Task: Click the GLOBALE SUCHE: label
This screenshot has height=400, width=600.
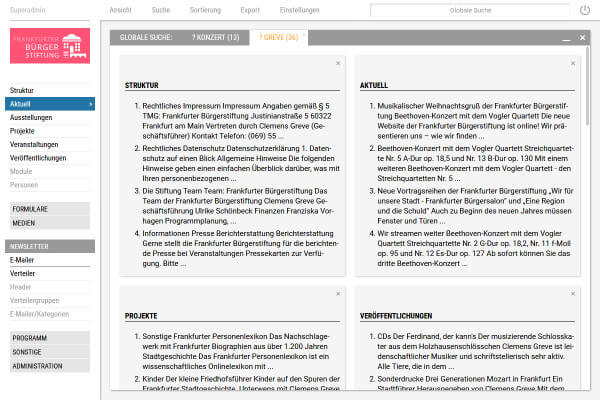Action: coord(146,38)
